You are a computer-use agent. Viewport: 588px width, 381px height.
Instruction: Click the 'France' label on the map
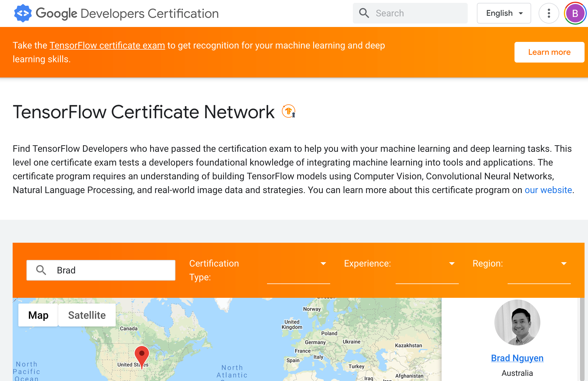(x=303, y=351)
